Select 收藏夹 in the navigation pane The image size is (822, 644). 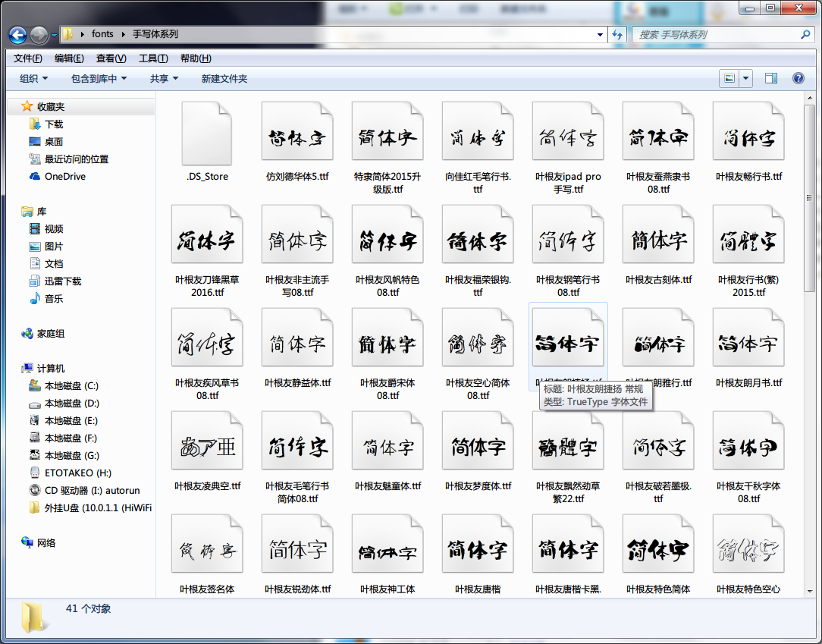pos(50,106)
